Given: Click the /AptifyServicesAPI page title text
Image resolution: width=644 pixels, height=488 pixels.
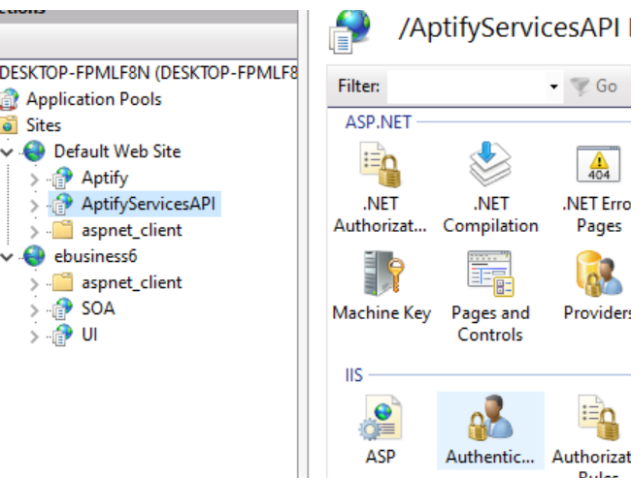Looking at the screenshot, I should click(x=509, y=28).
